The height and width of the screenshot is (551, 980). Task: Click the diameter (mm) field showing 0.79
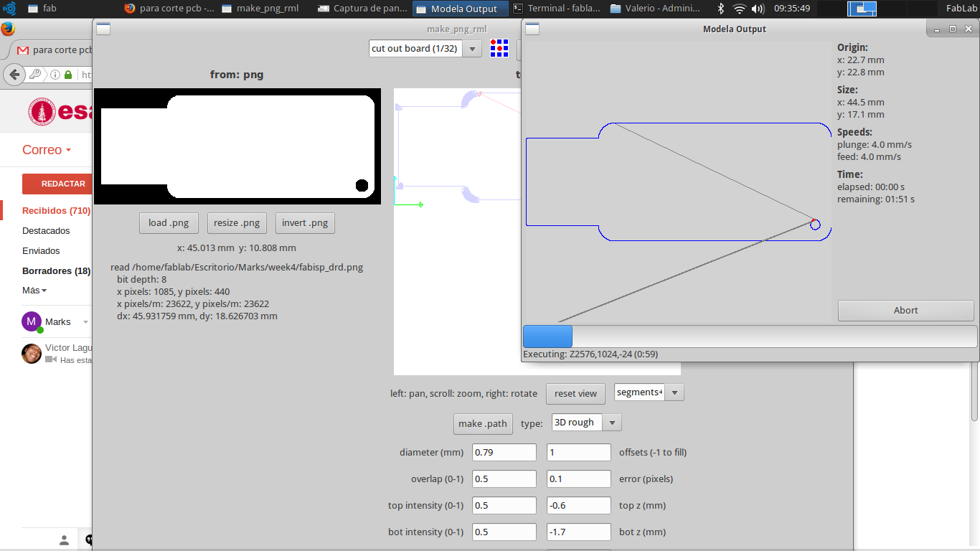click(504, 453)
